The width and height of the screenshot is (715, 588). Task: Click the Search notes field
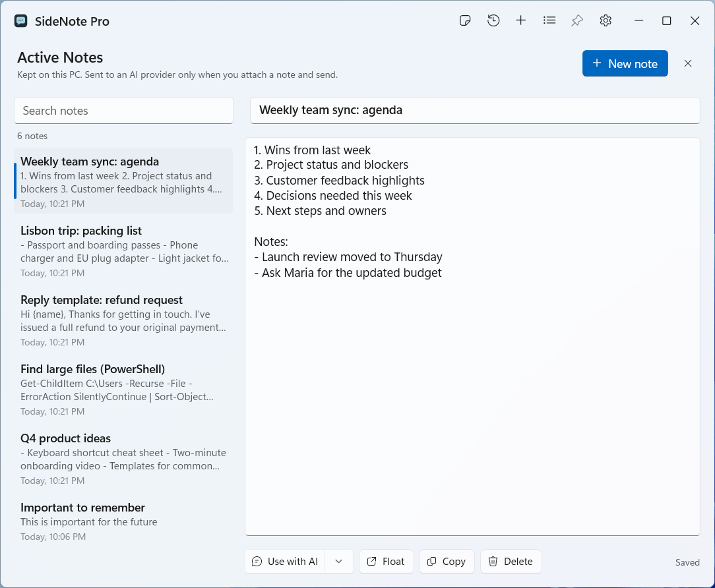tap(123, 111)
